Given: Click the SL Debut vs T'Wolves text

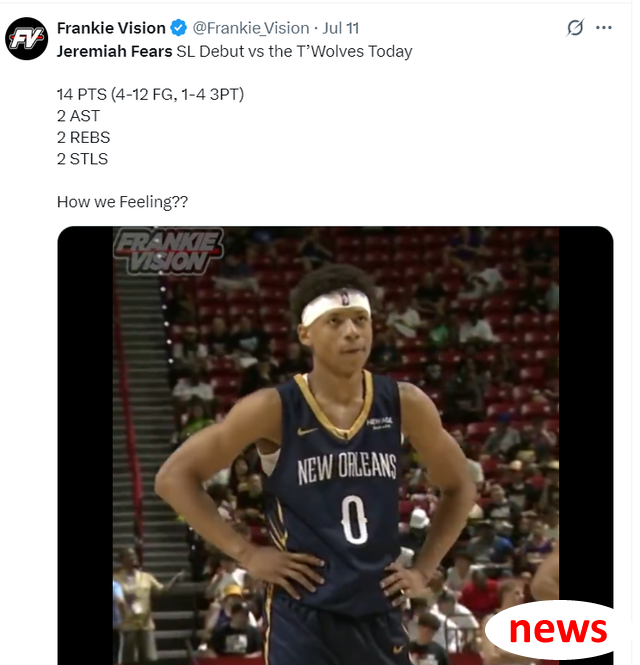Looking at the screenshot, I should point(294,52).
